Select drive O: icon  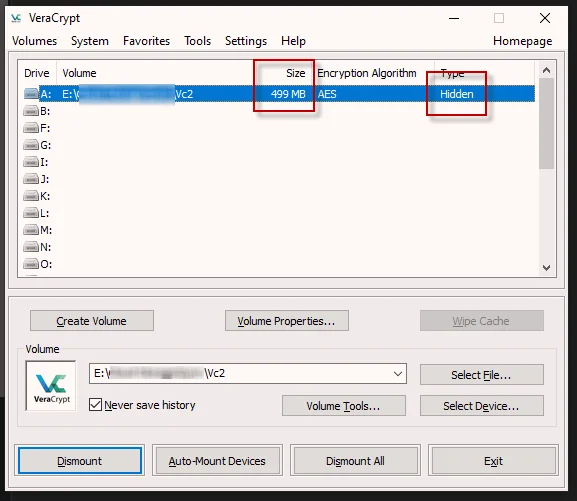31,264
